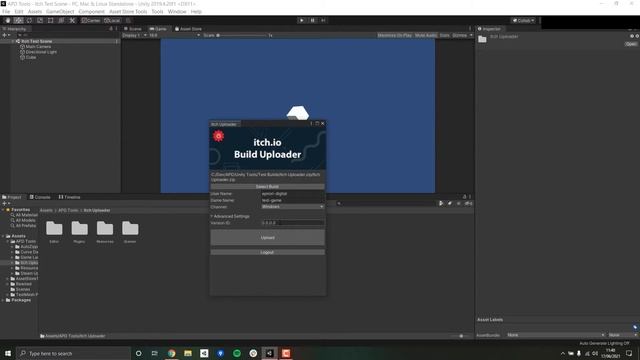Image resolution: width=640 pixels, height=360 pixels.
Task: Open the Scenes folder thumbnail
Action: (130, 229)
